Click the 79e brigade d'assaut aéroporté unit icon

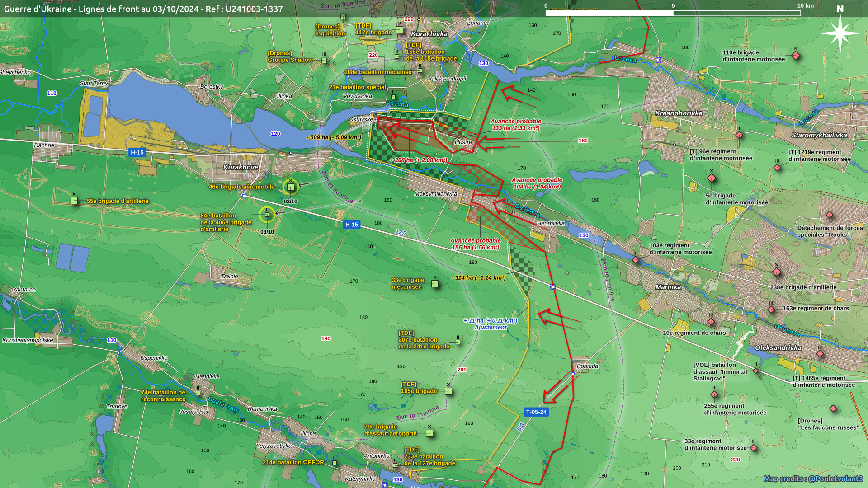pos(429,433)
